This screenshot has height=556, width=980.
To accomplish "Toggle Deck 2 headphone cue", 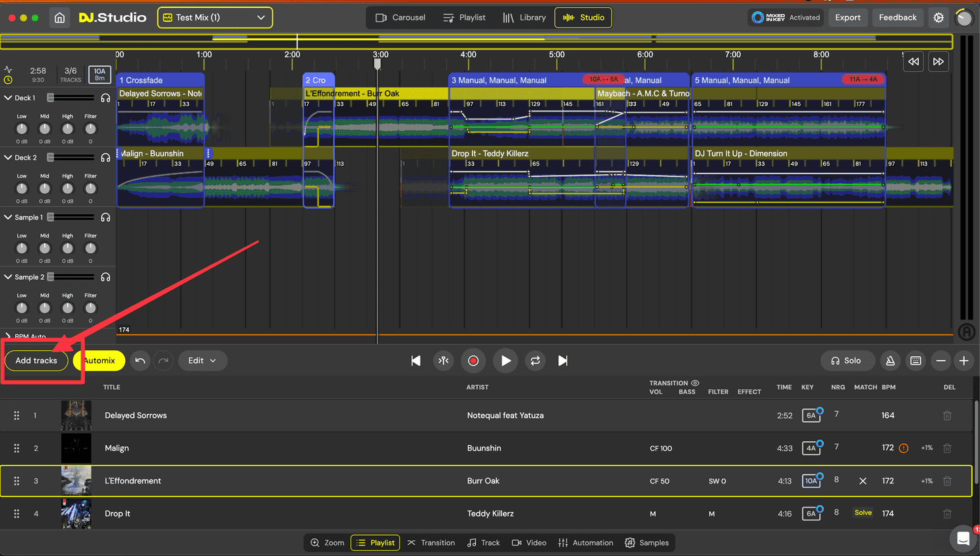I will click(x=105, y=158).
